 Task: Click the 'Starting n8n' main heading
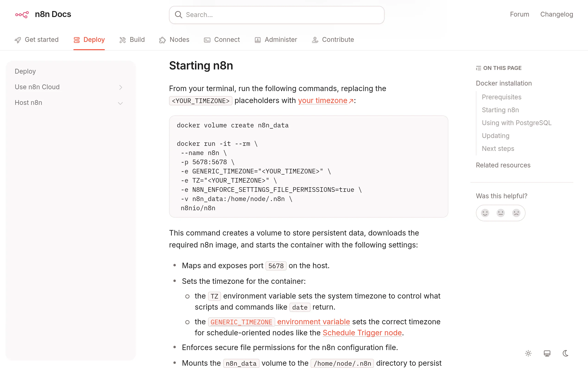pyautogui.click(x=201, y=66)
